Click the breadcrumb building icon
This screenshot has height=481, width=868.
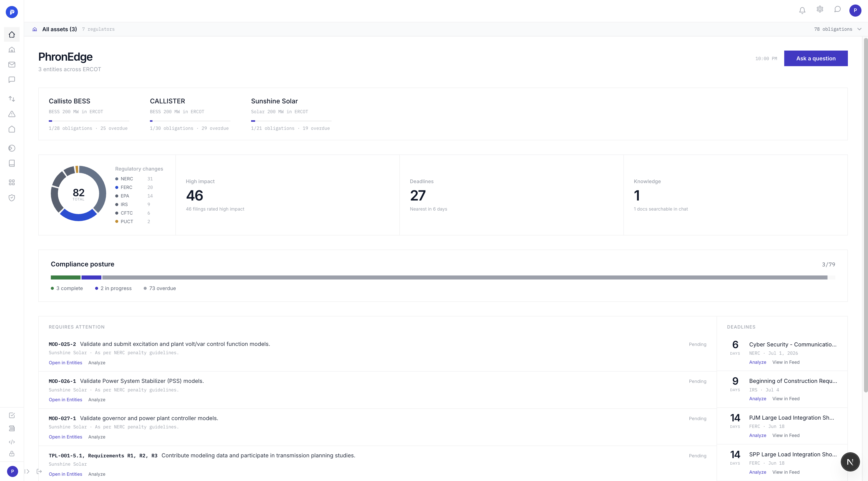35,29
